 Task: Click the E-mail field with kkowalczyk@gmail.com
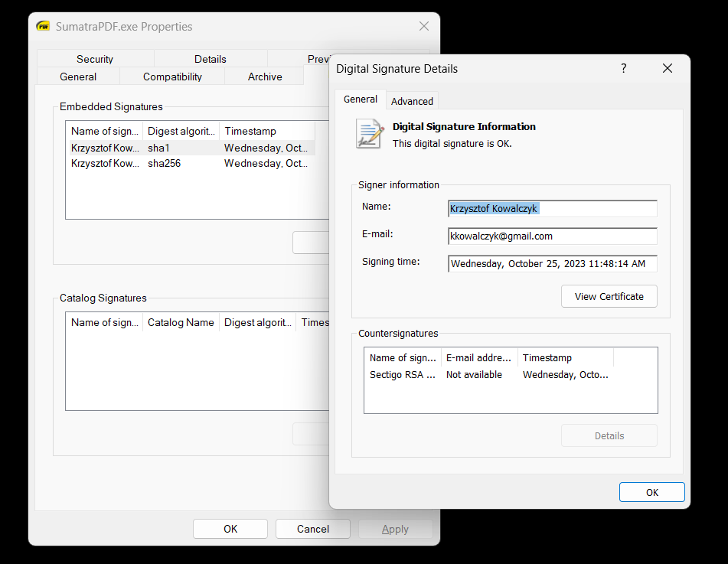click(553, 236)
